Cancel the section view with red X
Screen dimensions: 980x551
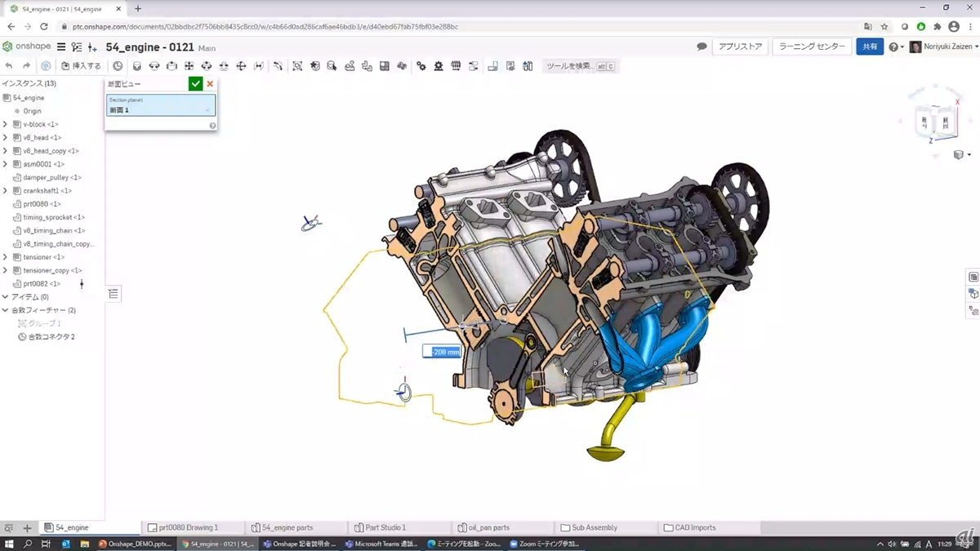[x=210, y=84]
